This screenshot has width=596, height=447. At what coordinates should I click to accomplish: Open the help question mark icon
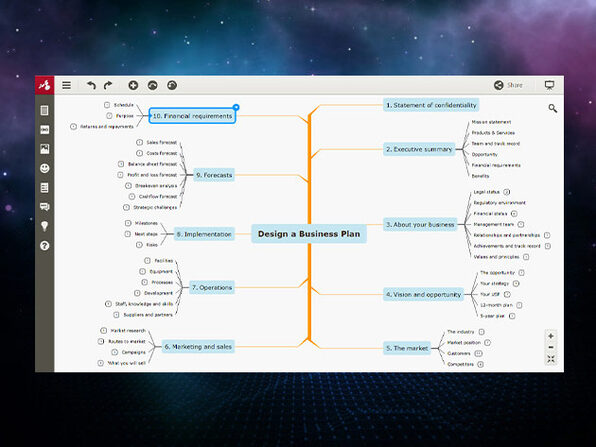(44, 246)
